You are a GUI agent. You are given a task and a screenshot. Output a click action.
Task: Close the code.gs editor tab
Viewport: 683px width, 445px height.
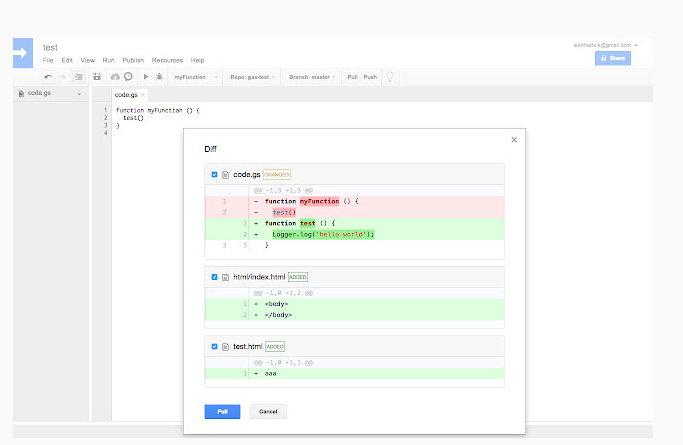[x=143, y=95]
